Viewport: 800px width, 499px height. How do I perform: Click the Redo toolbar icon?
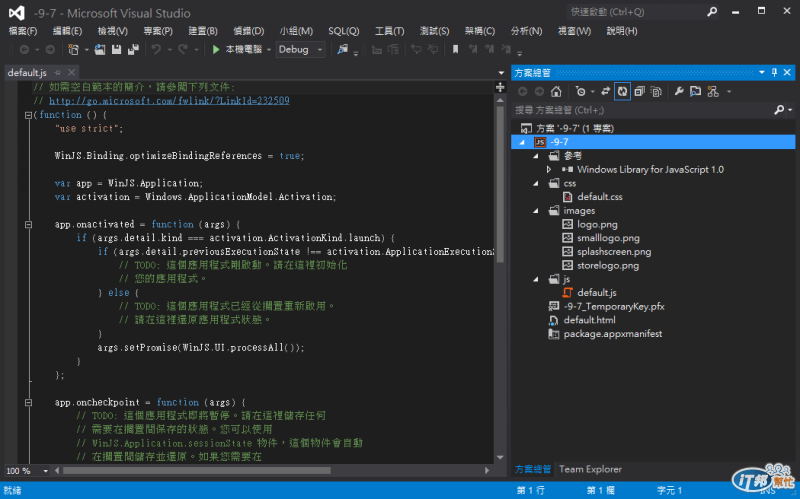click(x=183, y=49)
